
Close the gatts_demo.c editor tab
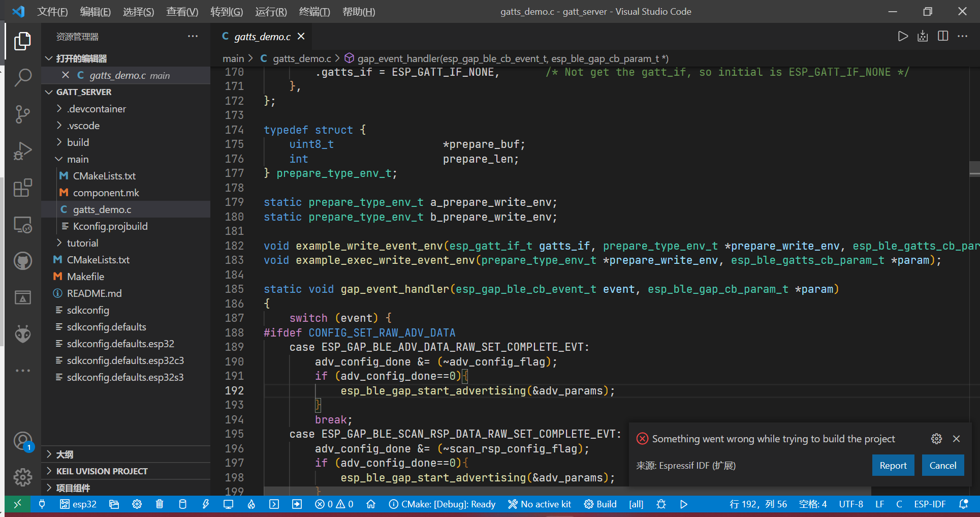pos(301,36)
